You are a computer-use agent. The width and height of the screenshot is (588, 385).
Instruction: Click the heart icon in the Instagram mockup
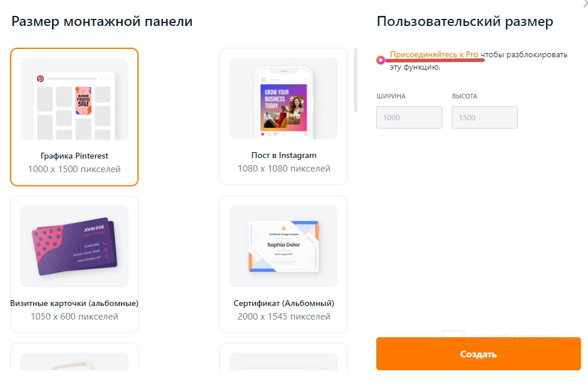point(262,134)
